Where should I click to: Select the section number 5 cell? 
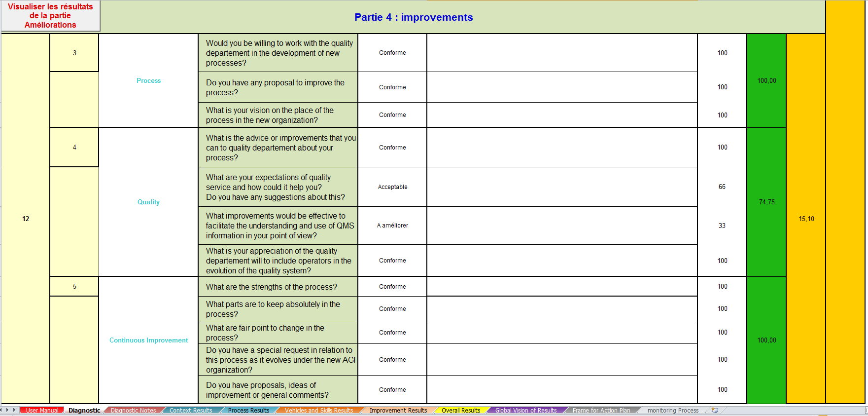point(74,286)
